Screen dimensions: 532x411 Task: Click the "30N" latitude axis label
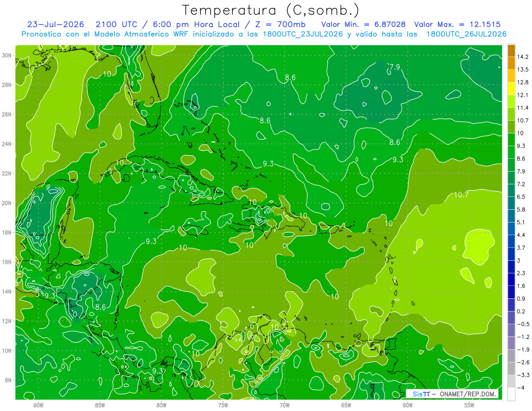tap(7, 55)
